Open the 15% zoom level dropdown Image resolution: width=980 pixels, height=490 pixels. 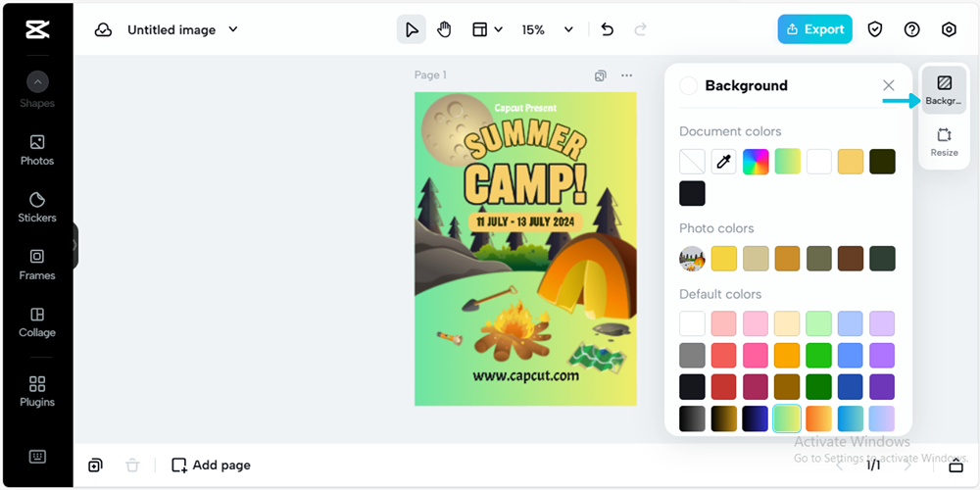pos(547,29)
